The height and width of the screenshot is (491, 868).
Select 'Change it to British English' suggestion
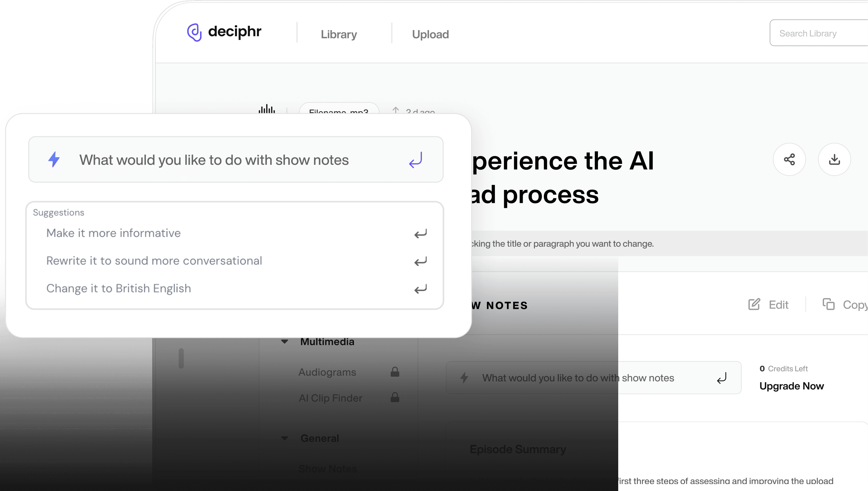click(x=119, y=288)
